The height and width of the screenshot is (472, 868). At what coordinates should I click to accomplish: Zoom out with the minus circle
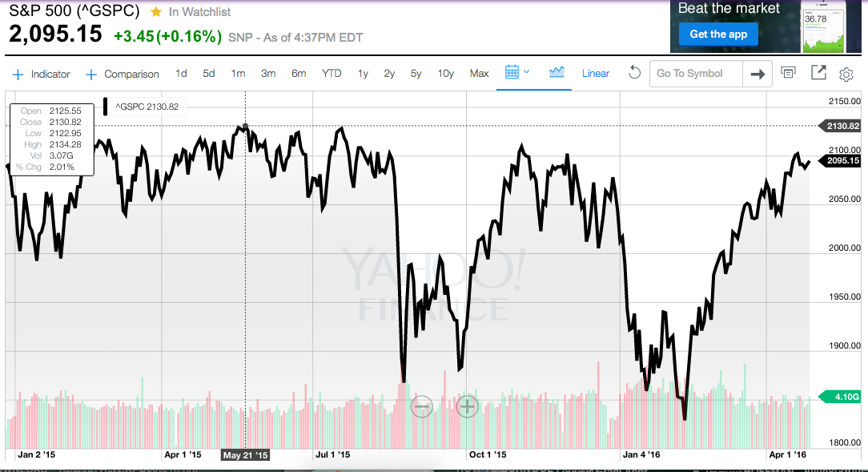point(422,406)
